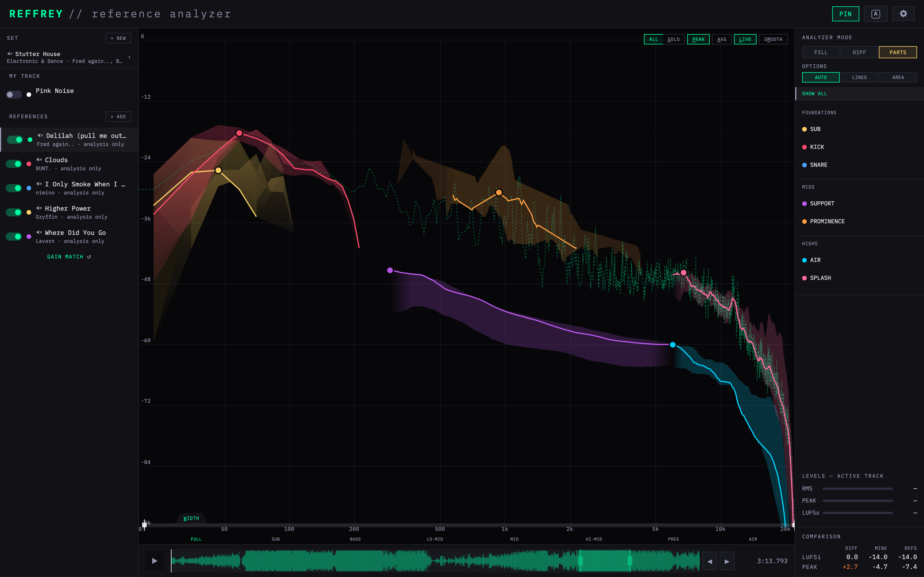Expand the Stutter House set chevron
Viewport: 924px width, 577px height.
(129, 57)
